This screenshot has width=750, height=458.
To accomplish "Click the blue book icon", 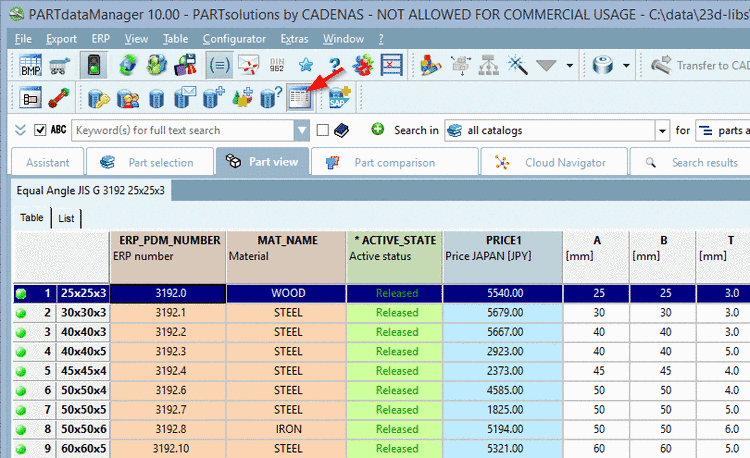I will coord(342,130).
